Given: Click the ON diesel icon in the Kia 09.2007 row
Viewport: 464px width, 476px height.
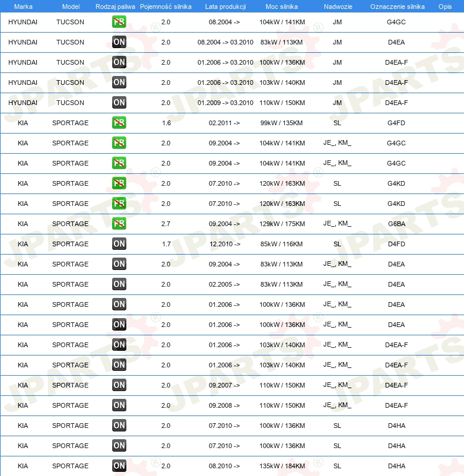Looking at the screenshot, I should [x=119, y=385].
